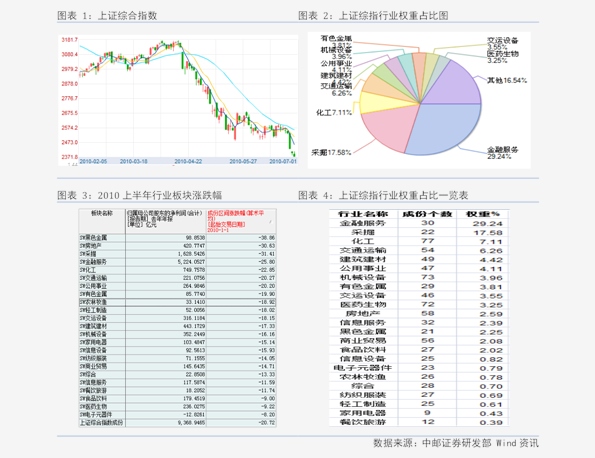Click the component count 9 for 家用电器
The height and width of the screenshot is (458, 595).
[428, 413]
